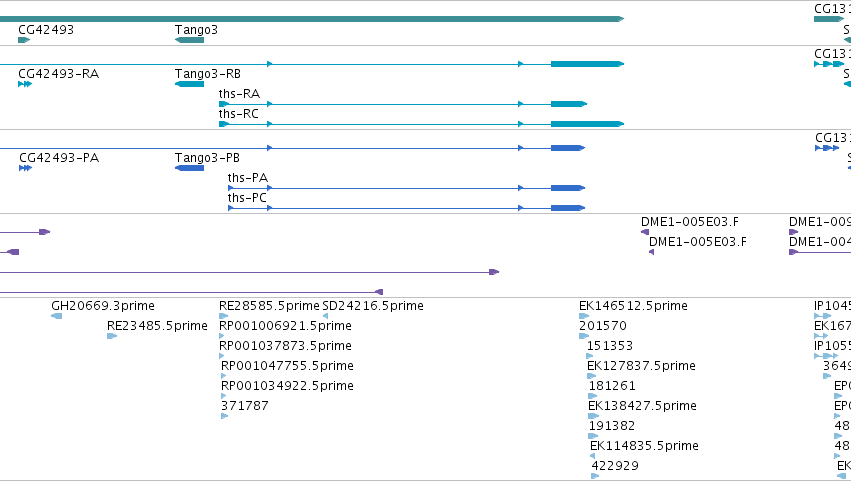Click the SD24216.5prime EST arrow
The width and height of the screenshot is (851, 481).
pos(325,316)
